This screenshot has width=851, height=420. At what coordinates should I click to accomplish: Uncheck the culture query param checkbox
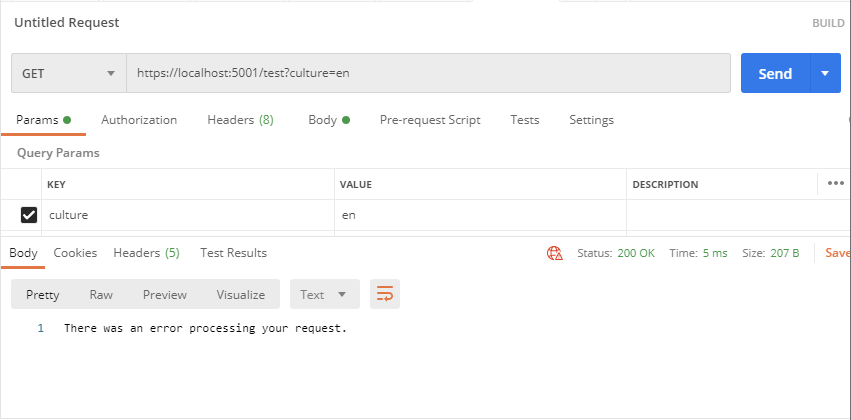[29, 215]
